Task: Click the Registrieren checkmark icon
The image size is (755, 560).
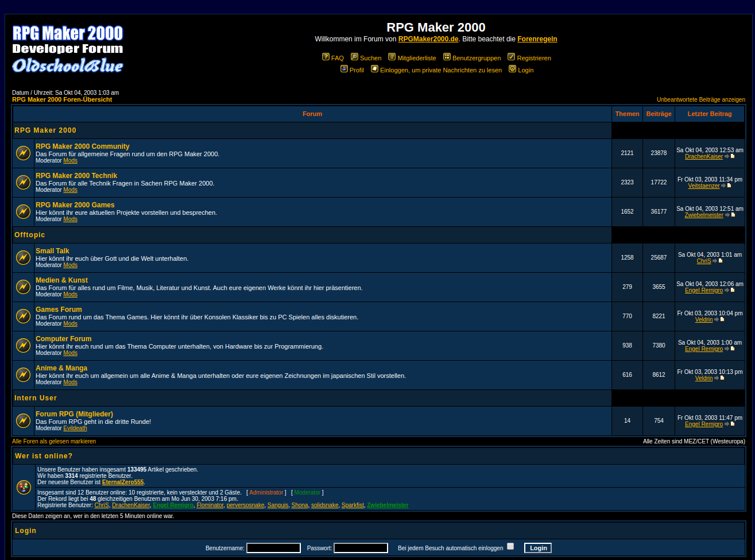Action: click(511, 57)
